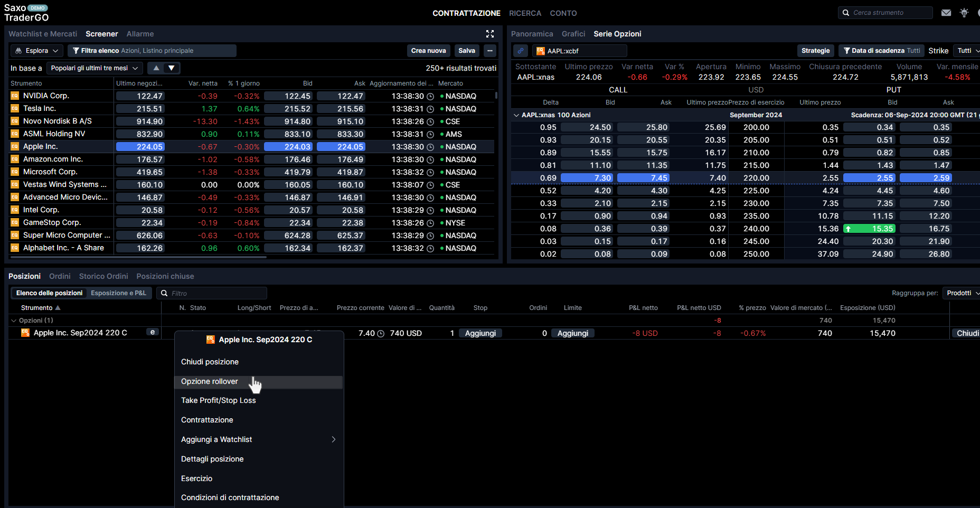Image resolution: width=980 pixels, height=508 pixels.
Task: Switch to the Allarme tab
Action: point(140,34)
